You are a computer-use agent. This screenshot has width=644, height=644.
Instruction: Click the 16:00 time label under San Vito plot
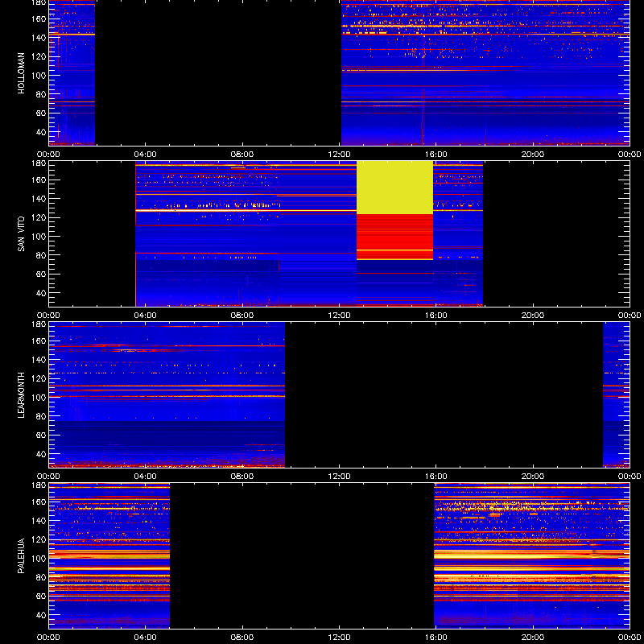(436, 316)
